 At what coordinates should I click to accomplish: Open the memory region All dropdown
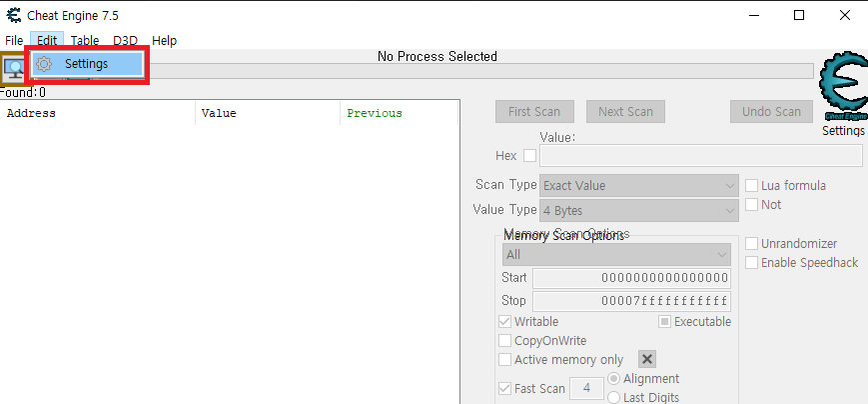coord(616,255)
